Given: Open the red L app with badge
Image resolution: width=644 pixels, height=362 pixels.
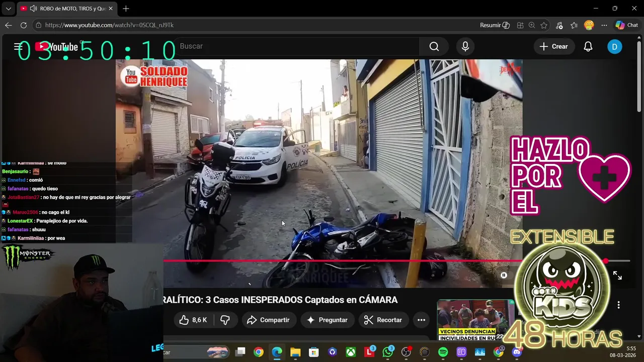Looking at the screenshot, I should point(370,352).
